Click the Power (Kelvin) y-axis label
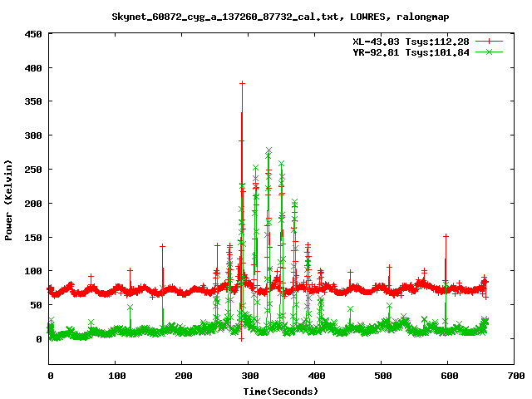The width and height of the screenshot is (532, 399). [8, 200]
